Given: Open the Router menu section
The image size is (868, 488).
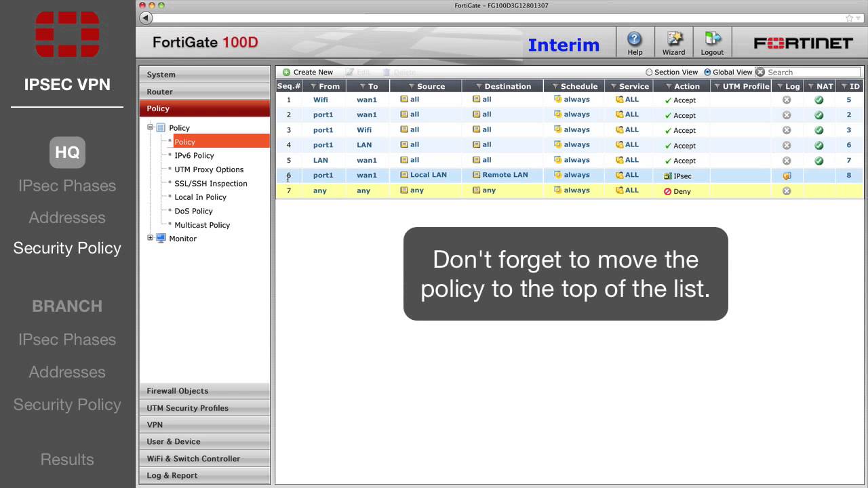Looking at the screenshot, I should coord(204,91).
